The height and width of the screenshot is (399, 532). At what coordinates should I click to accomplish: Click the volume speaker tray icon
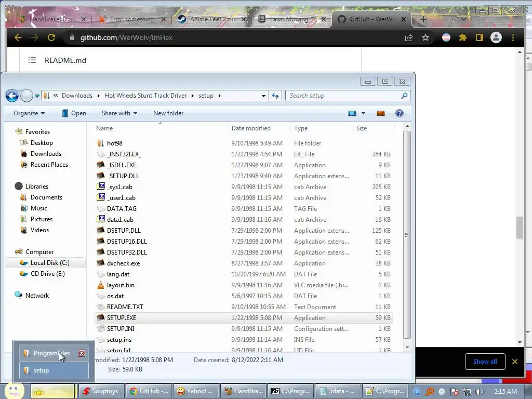coord(480,392)
